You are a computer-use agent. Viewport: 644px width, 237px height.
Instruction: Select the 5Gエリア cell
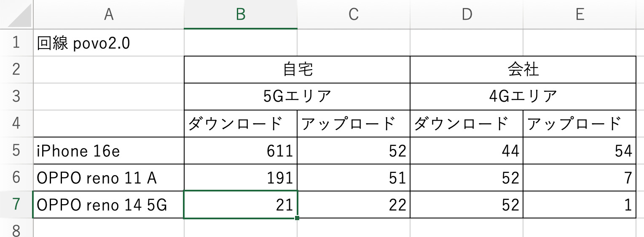[x=297, y=97]
